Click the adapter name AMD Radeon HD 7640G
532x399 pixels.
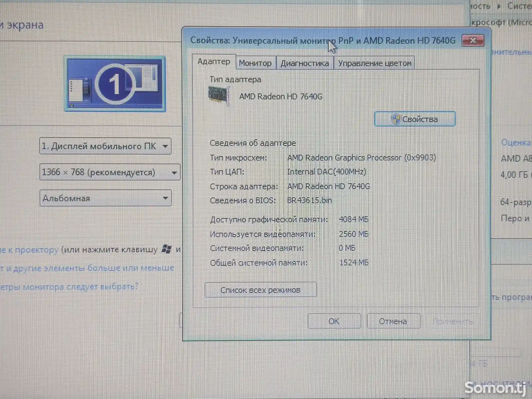pyautogui.click(x=281, y=96)
